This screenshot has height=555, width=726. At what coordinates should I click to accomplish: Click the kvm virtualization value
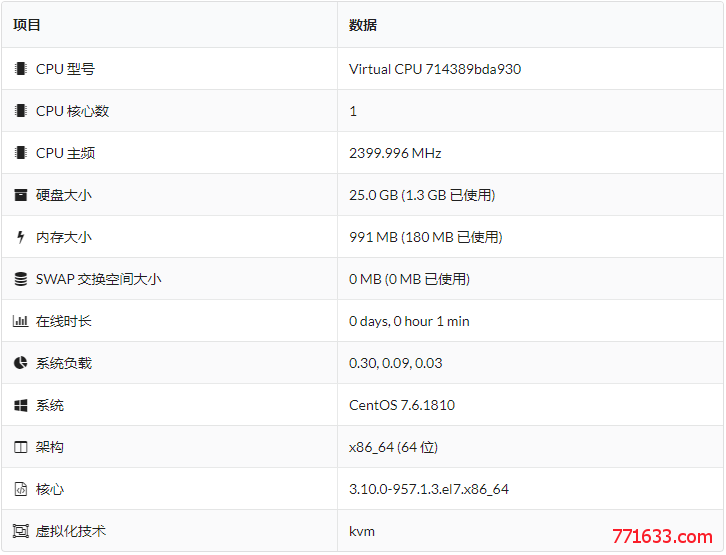(362, 531)
